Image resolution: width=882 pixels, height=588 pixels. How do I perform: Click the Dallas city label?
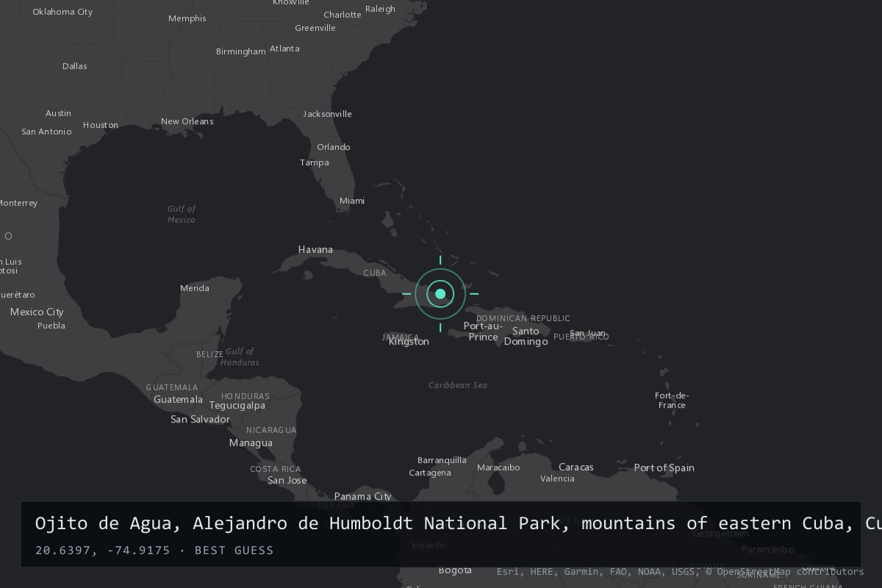point(75,66)
